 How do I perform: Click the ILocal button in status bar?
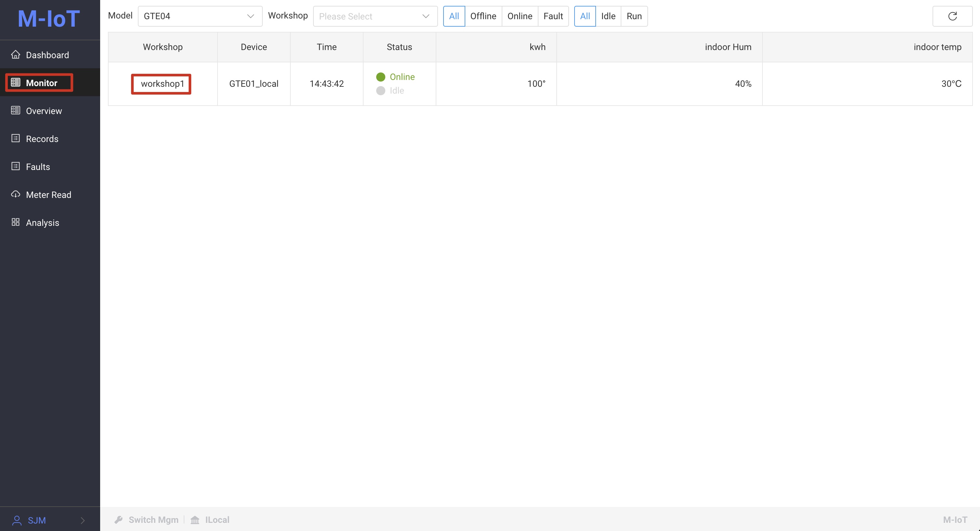pos(211,520)
